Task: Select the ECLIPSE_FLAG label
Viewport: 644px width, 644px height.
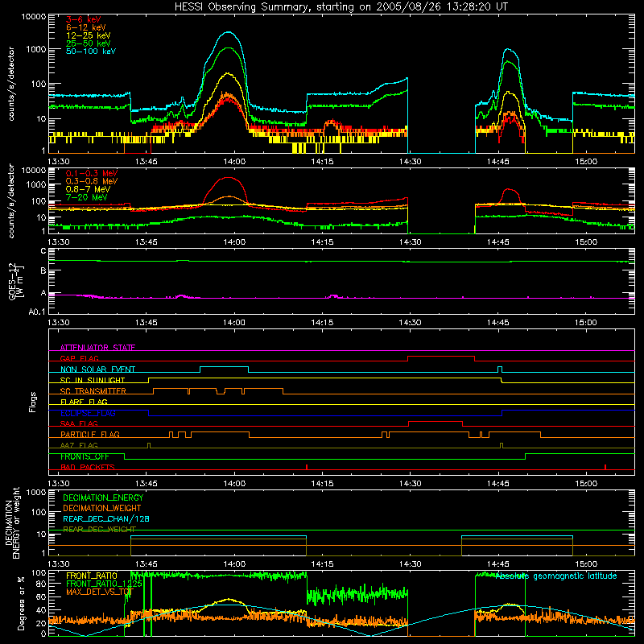Action: click(88, 413)
